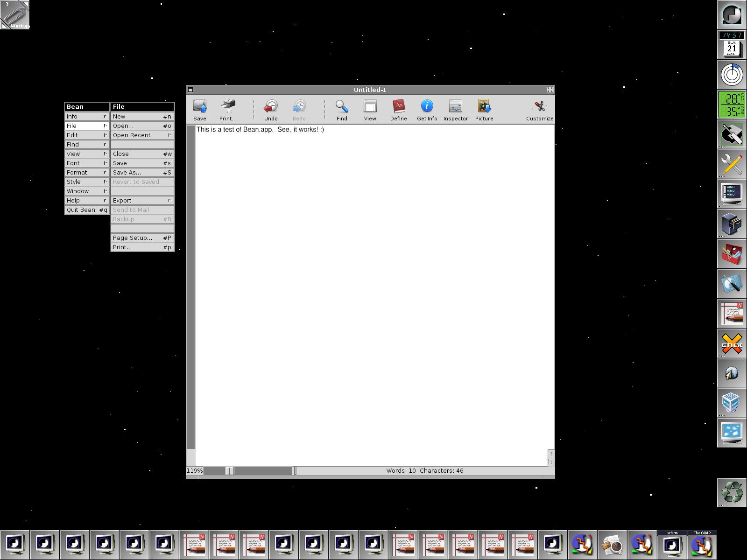Select Save in the File menu
747x560 pixels.
click(x=142, y=163)
